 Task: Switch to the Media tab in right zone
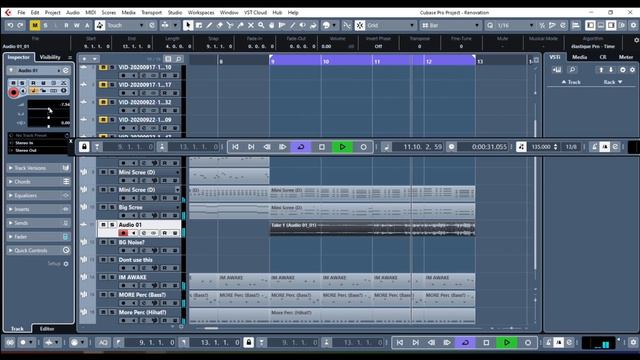579,57
